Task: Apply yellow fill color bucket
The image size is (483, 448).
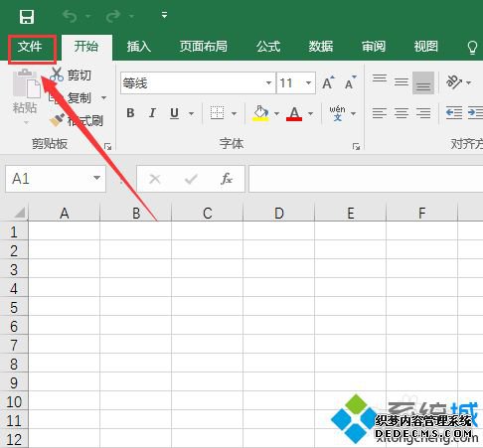Action: click(x=260, y=113)
